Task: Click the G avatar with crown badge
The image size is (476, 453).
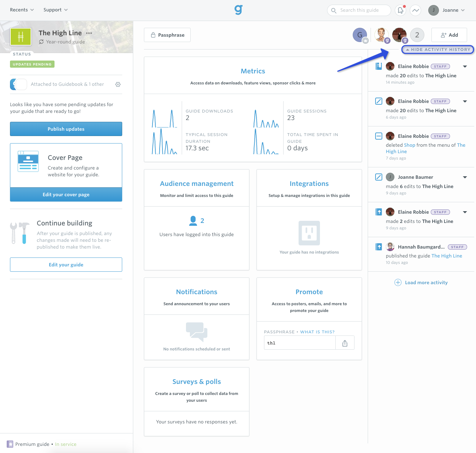Action: coord(360,35)
